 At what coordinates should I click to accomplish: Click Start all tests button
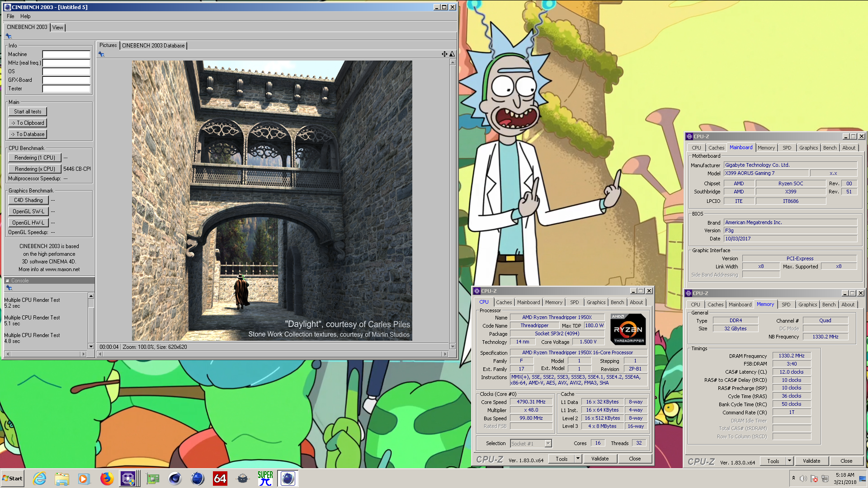tap(28, 112)
